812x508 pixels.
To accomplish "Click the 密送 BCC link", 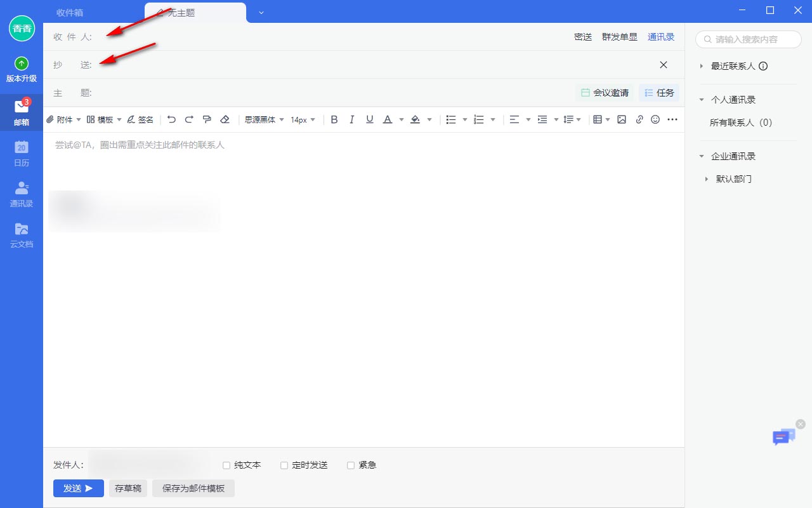I will (583, 37).
